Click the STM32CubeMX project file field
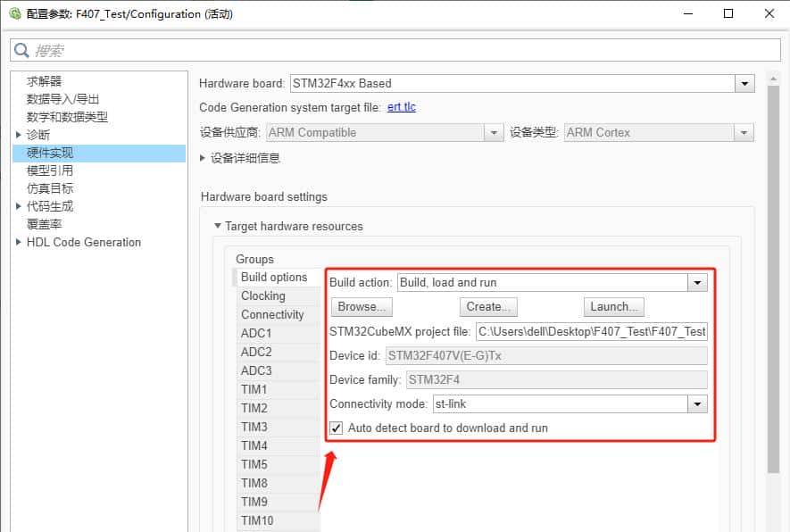The height and width of the screenshot is (532, 790). click(x=589, y=332)
